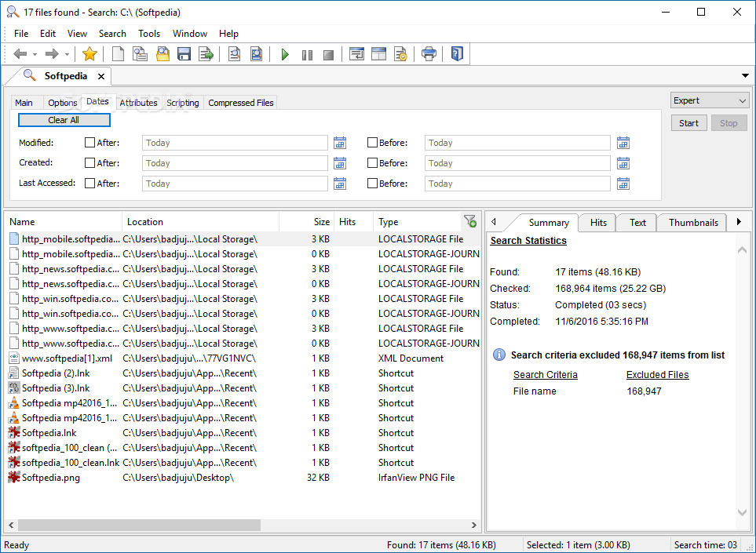Select the www.softpedia[1].xml file row
The width and height of the screenshot is (756, 553).
[244, 358]
